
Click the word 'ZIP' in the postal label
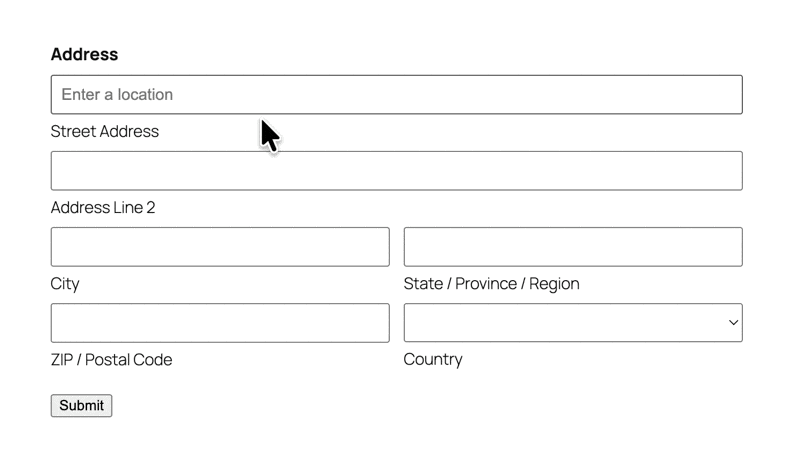coord(62,360)
